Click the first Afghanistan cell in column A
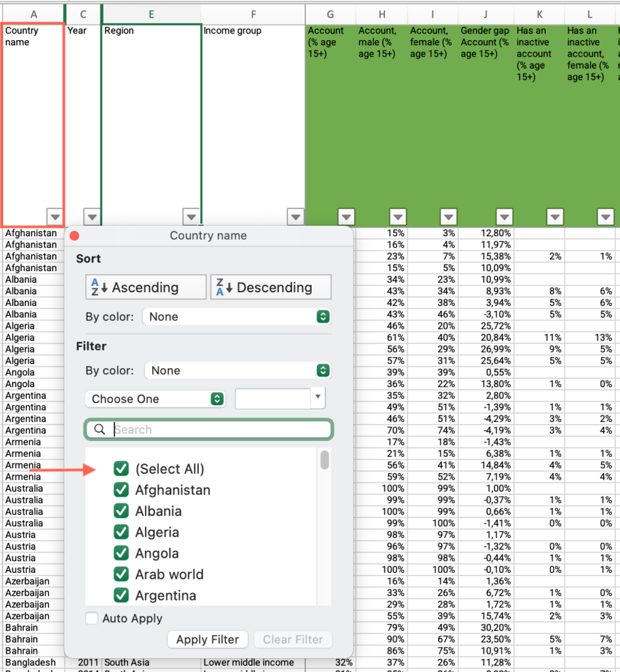 pos(33,233)
